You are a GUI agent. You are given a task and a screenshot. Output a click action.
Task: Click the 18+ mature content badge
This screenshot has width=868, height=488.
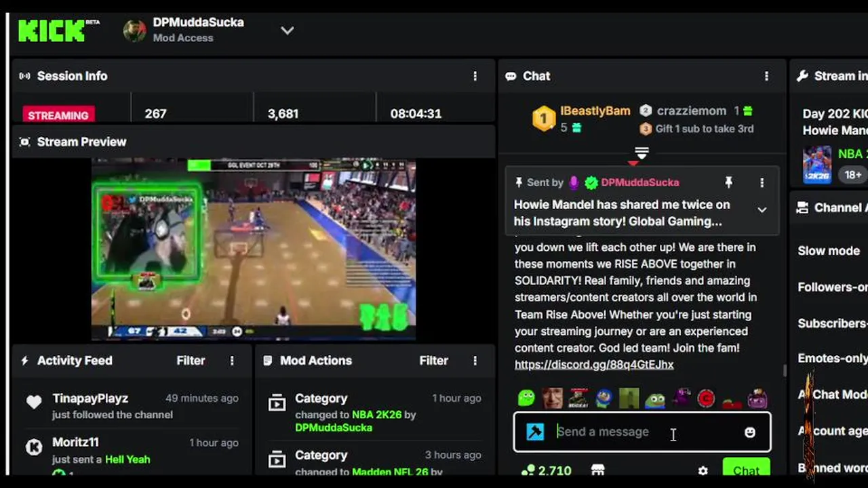click(x=852, y=174)
